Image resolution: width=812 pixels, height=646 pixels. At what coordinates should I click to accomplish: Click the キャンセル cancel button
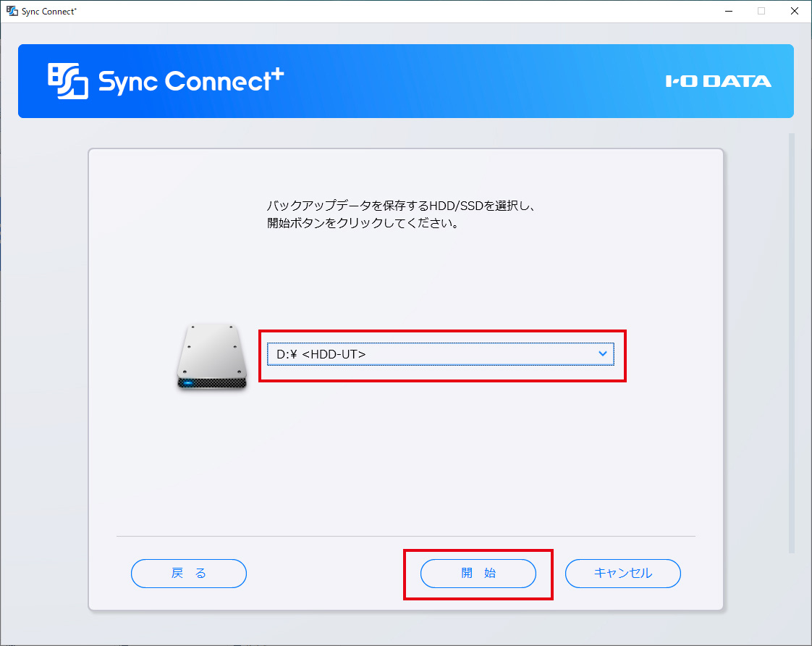pyautogui.click(x=622, y=574)
